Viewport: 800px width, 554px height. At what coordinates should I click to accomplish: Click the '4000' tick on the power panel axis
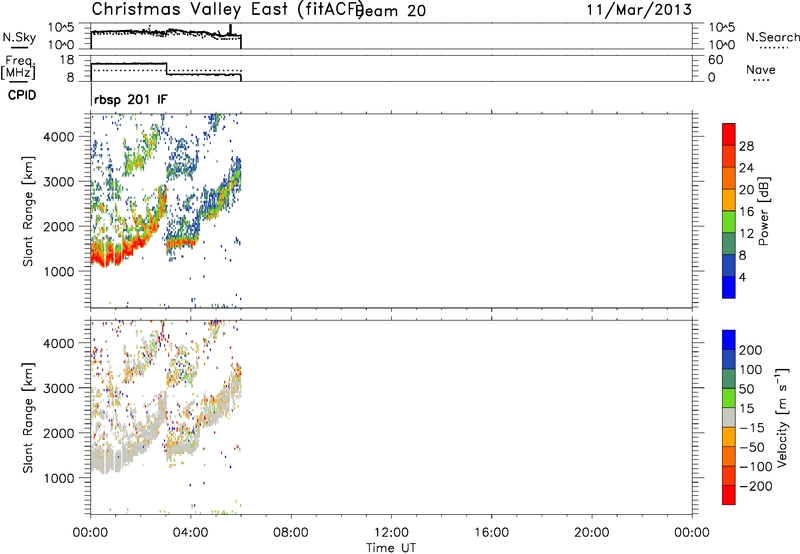[x=59, y=137]
